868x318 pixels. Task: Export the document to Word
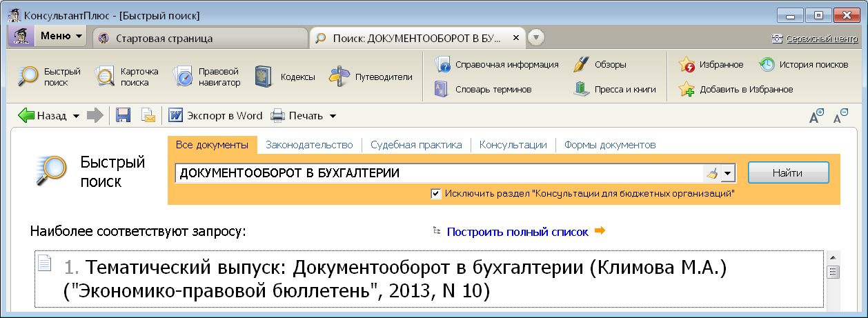click(215, 116)
